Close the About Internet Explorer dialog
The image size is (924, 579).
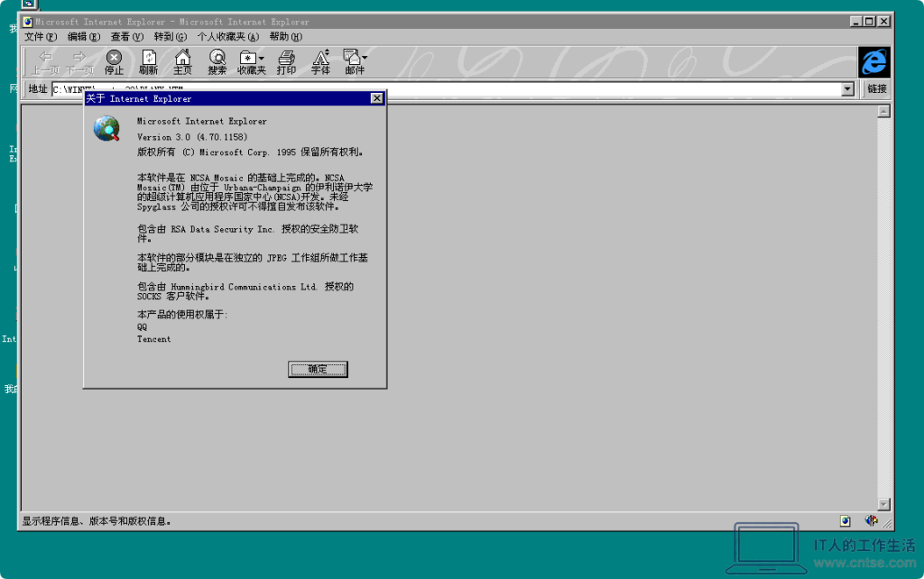[x=377, y=98]
